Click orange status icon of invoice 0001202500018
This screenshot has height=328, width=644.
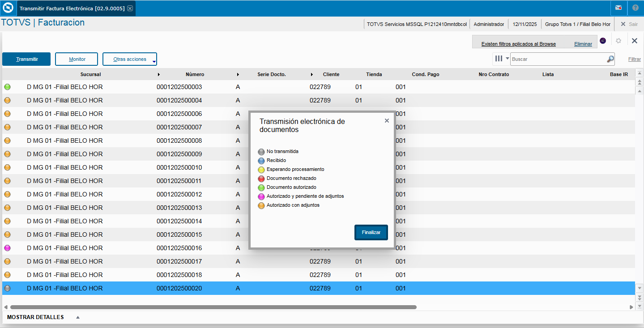(x=7, y=275)
